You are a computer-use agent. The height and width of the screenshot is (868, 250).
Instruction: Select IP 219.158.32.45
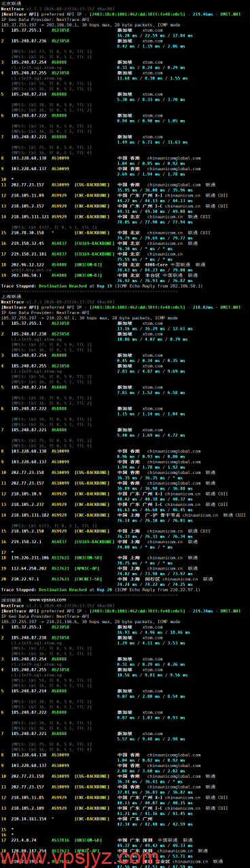pyautogui.click(x=26, y=243)
